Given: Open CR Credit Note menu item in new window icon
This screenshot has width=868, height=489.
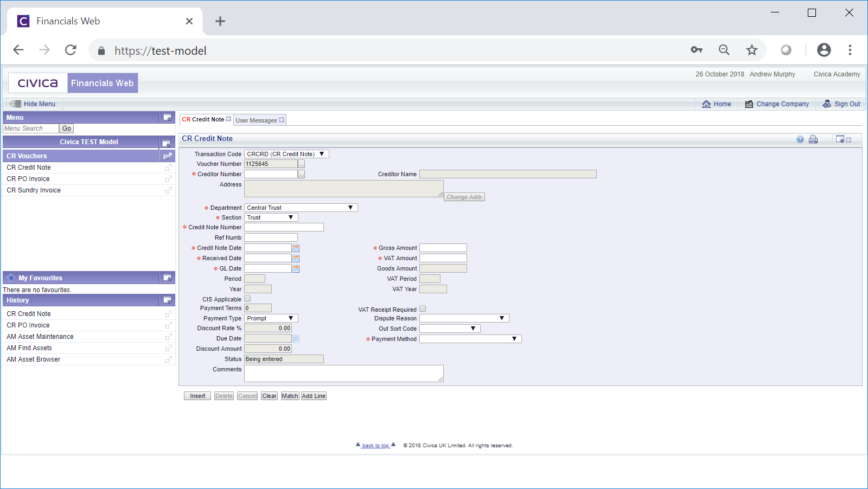Looking at the screenshot, I should (x=169, y=168).
